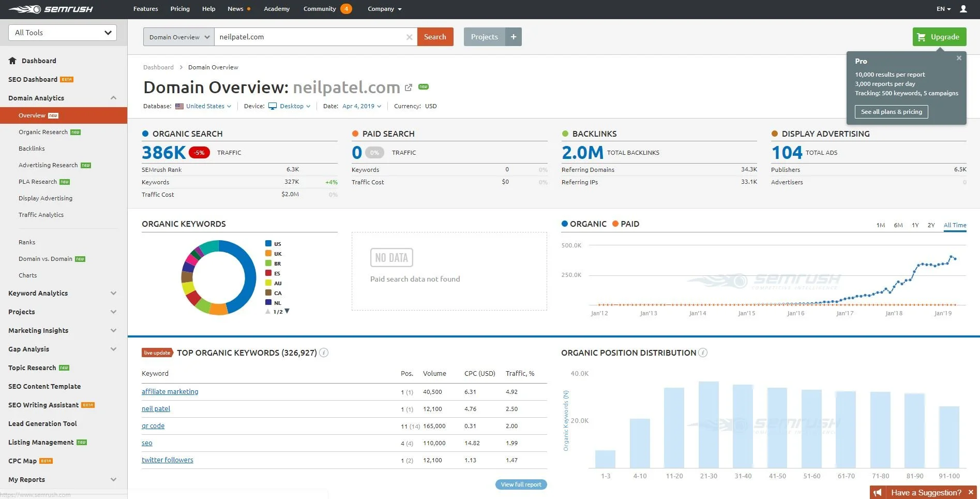This screenshot has width=980, height=499.
Task: Open the Domain Overview search type dropdown
Action: tap(179, 37)
